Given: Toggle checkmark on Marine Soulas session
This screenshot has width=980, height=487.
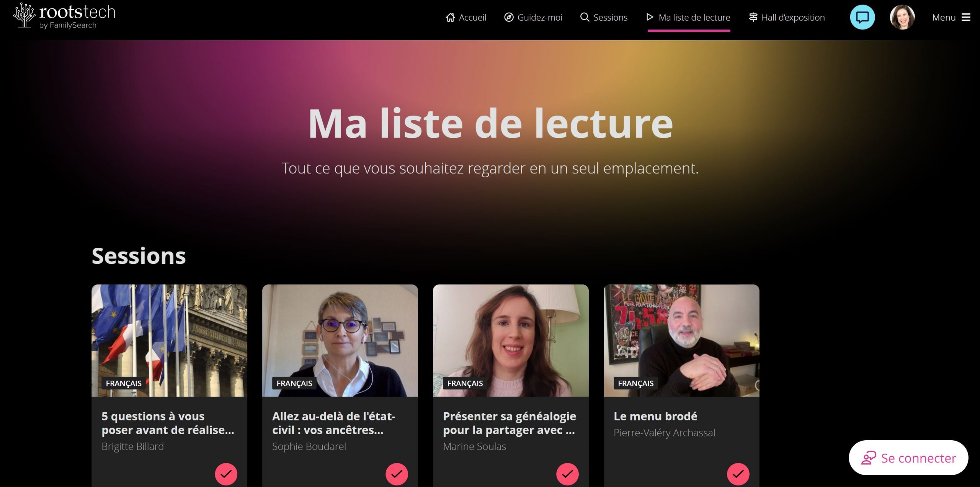Looking at the screenshot, I should tap(567, 474).
